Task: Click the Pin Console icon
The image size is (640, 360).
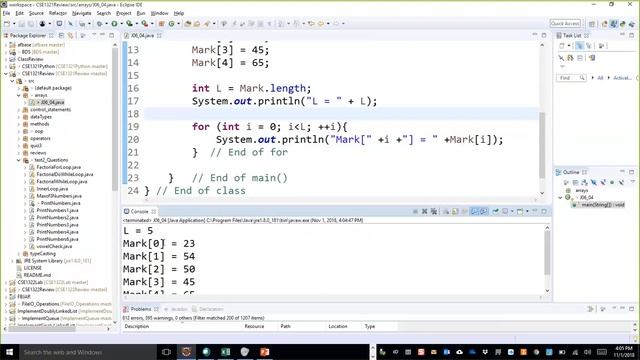Action: [495, 211]
